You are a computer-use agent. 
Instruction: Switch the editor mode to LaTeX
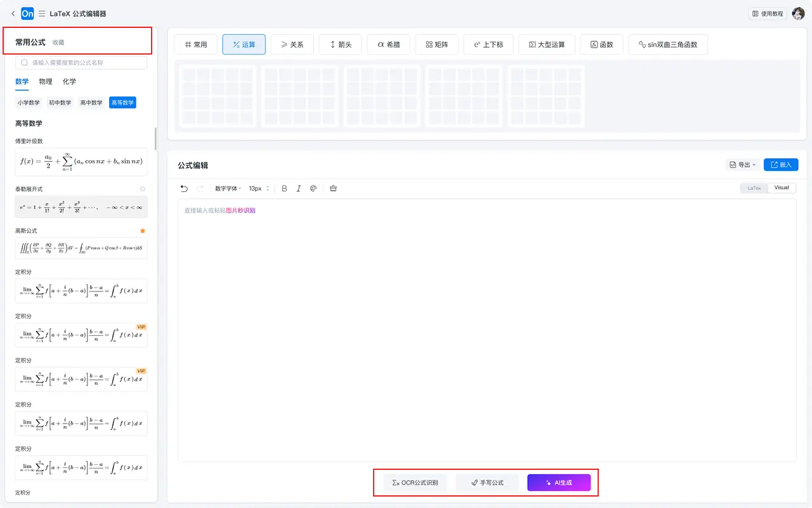(754, 187)
